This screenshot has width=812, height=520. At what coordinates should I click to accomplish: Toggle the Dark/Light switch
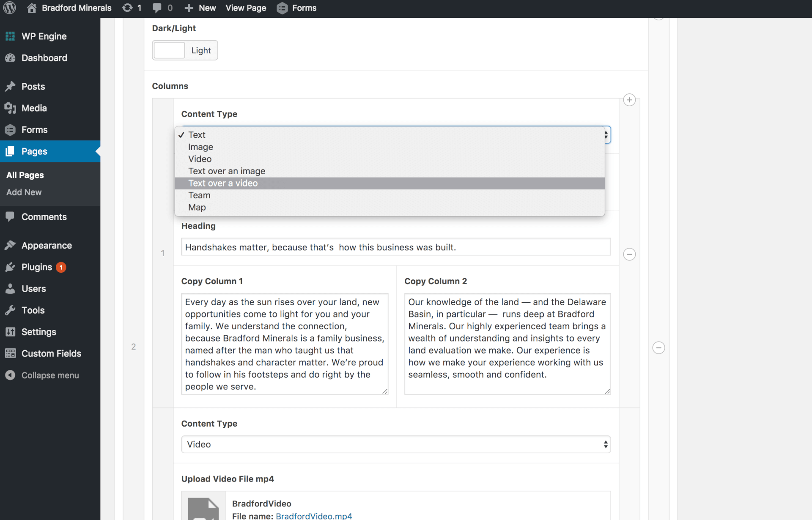185,50
